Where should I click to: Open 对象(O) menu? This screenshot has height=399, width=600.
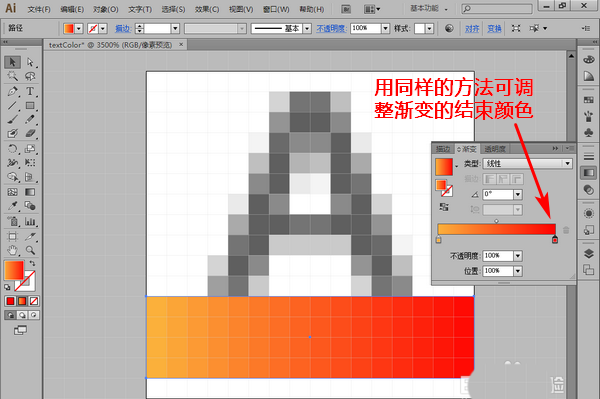pyautogui.click(x=106, y=9)
